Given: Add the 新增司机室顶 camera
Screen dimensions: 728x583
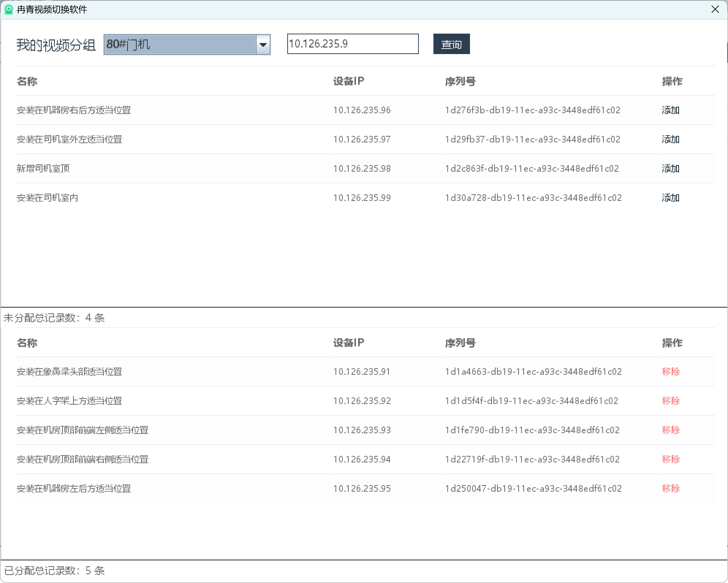Looking at the screenshot, I should [670, 169].
